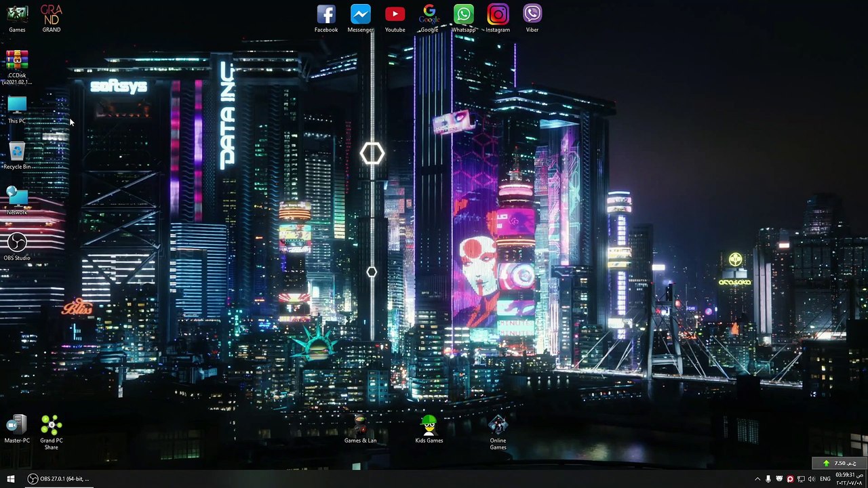
Task: Click the microphone tray icon
Action: coord(768,479)
